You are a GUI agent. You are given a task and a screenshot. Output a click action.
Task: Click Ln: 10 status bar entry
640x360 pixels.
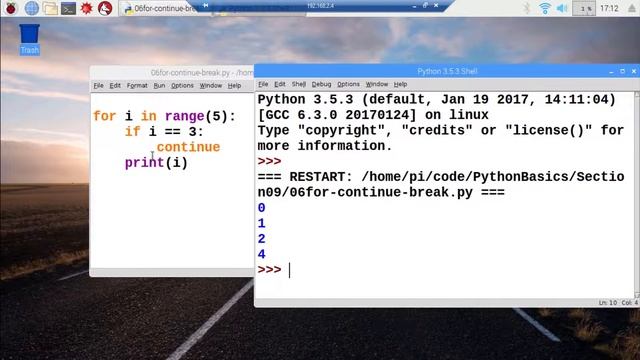point(608,302)
